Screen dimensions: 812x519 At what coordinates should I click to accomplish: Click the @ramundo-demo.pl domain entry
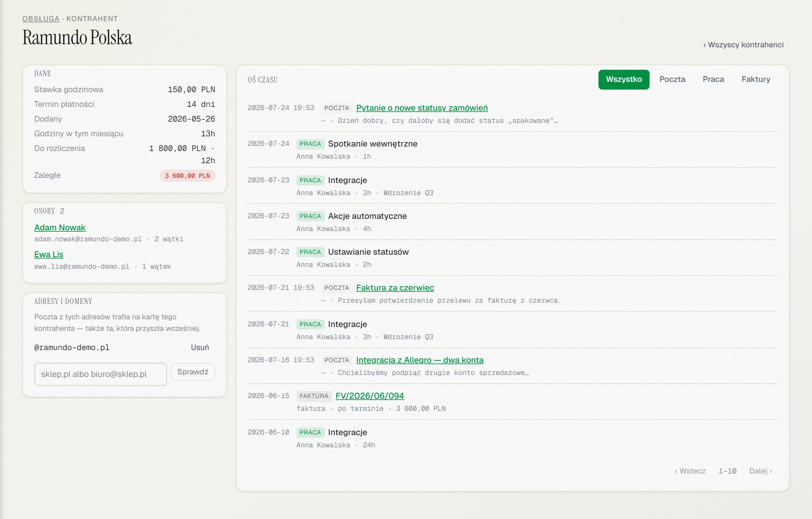click(72, 347)
